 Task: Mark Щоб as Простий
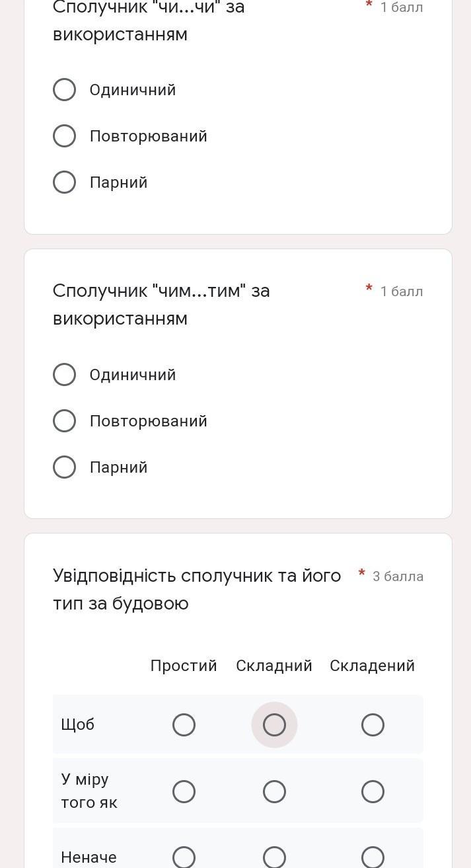tap(184, 725)
